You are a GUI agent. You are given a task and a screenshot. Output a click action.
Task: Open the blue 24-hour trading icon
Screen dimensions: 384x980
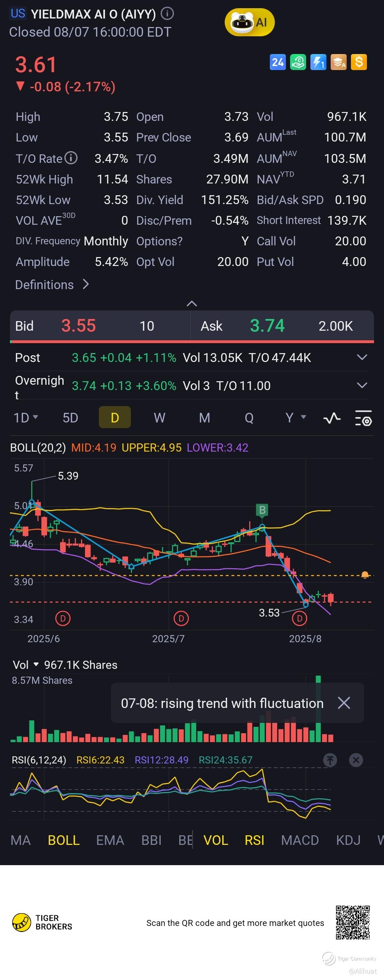(278, 62)
